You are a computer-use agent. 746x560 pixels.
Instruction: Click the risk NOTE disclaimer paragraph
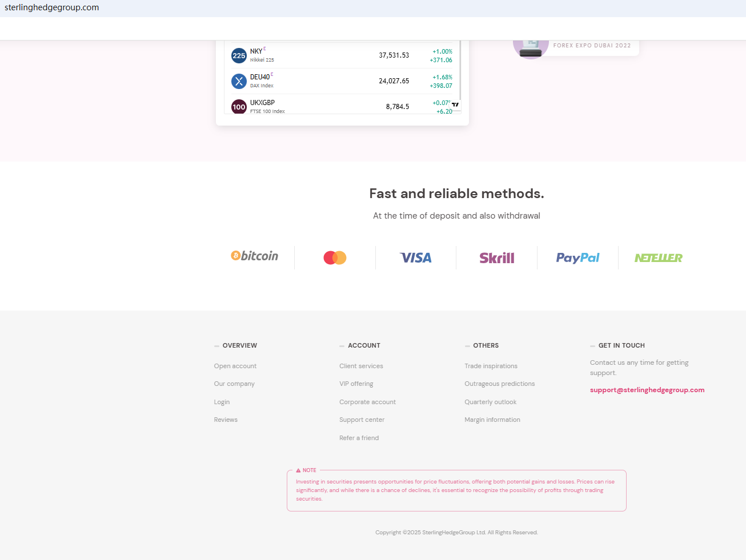click(x=455, y=490)
